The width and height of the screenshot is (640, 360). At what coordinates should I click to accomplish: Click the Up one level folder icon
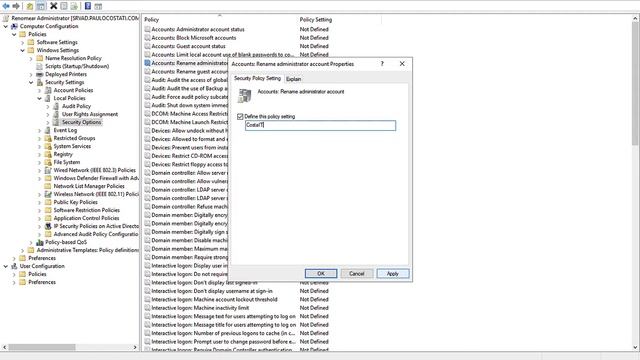[x=30, y=6]
